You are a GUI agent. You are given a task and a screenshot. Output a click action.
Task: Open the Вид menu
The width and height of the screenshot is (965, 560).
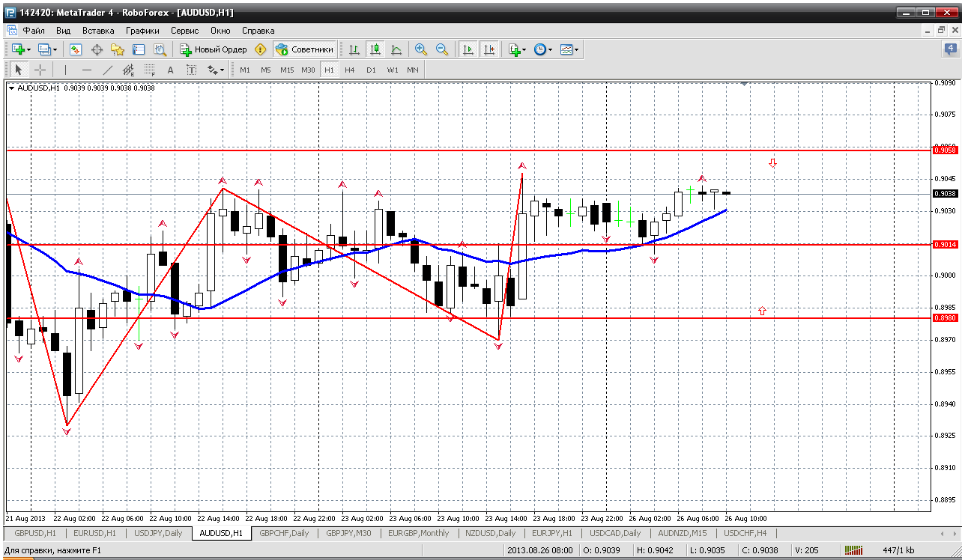[64, 31]
